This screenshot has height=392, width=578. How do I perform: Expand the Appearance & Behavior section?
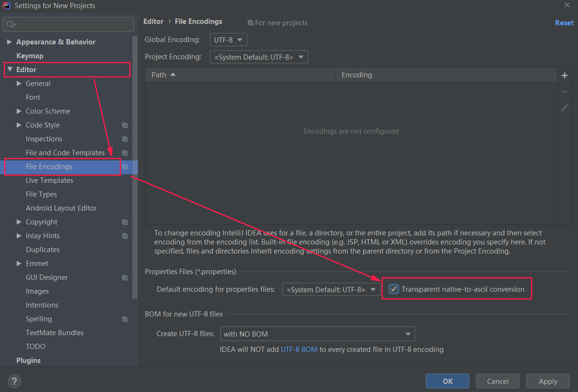tap(9, 42)
